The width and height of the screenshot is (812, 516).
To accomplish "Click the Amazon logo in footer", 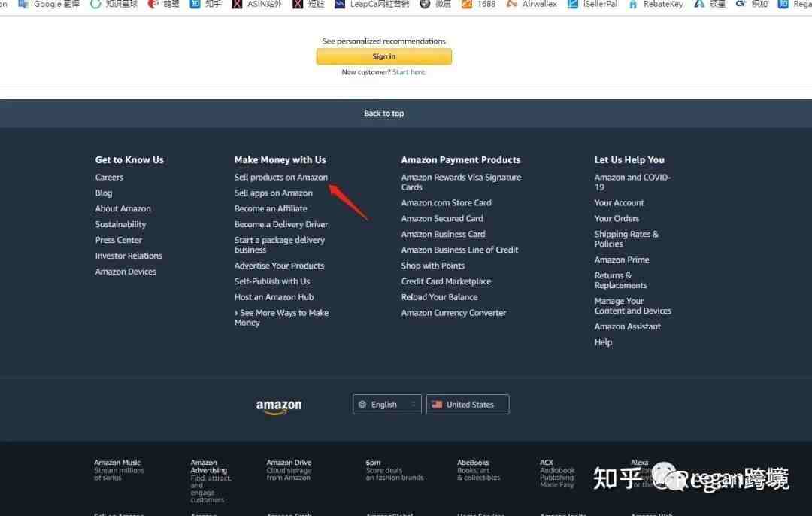I will pyautogui.click(x=279, y=407).
